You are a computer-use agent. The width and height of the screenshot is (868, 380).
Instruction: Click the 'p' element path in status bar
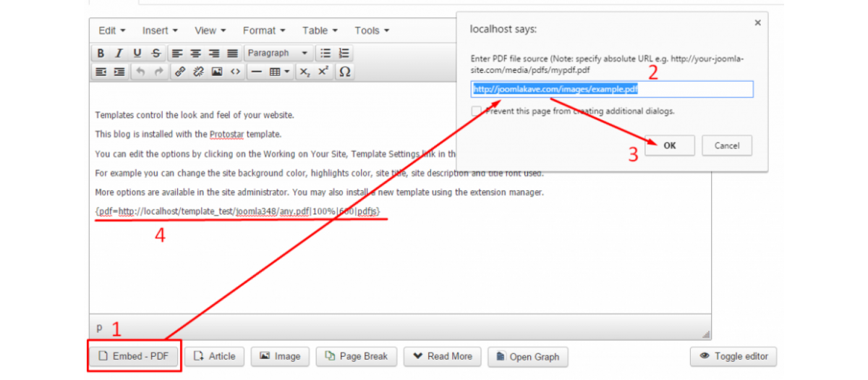point(99,328)
